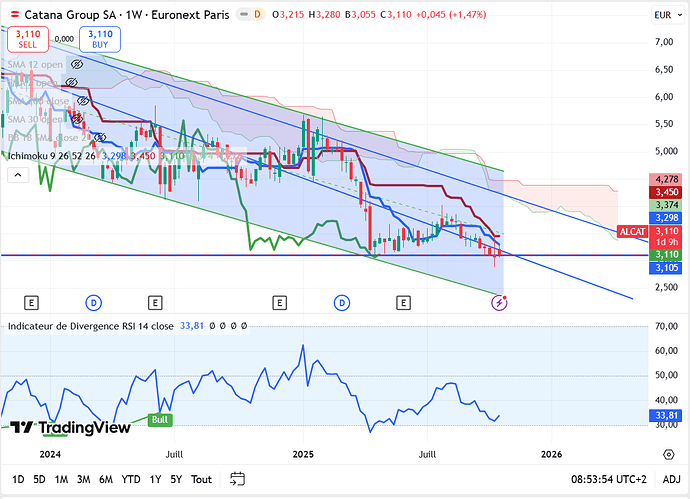Click the first earnings E marker
Screen dimensions: 690x499
pos(32,301)
